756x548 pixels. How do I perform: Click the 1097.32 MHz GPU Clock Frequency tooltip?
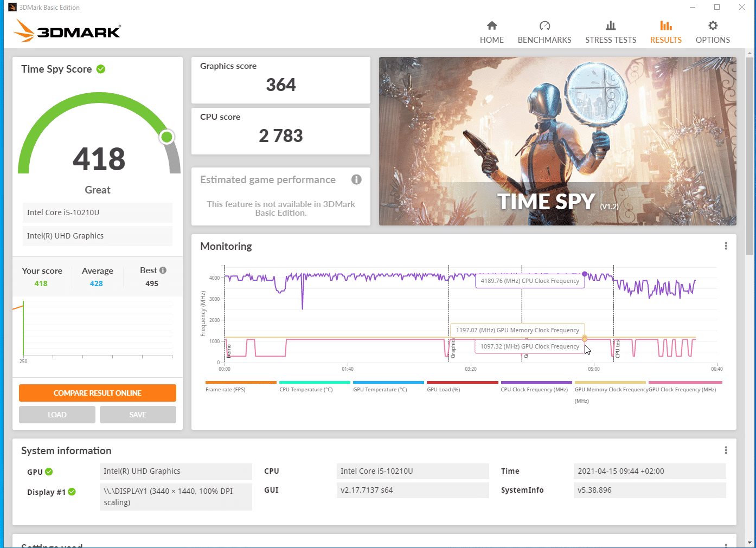[x=530, y=346]
